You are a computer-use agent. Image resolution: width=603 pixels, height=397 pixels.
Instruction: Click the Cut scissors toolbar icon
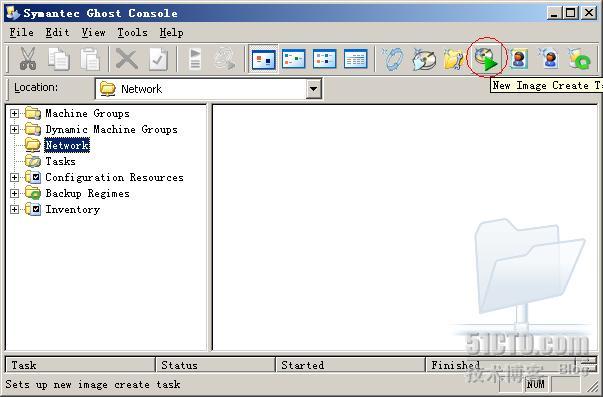[x=28, y=59]
